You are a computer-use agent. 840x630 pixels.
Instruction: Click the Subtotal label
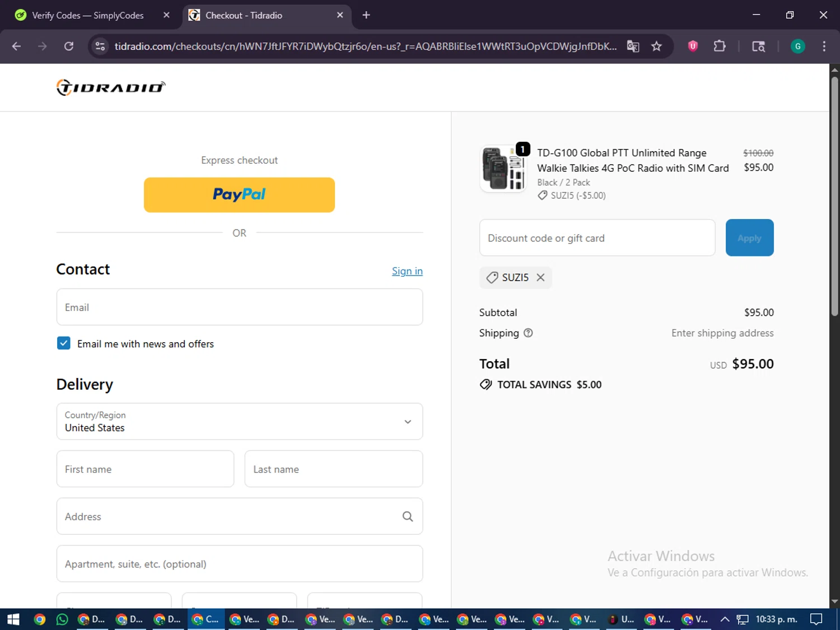point(498,312)
